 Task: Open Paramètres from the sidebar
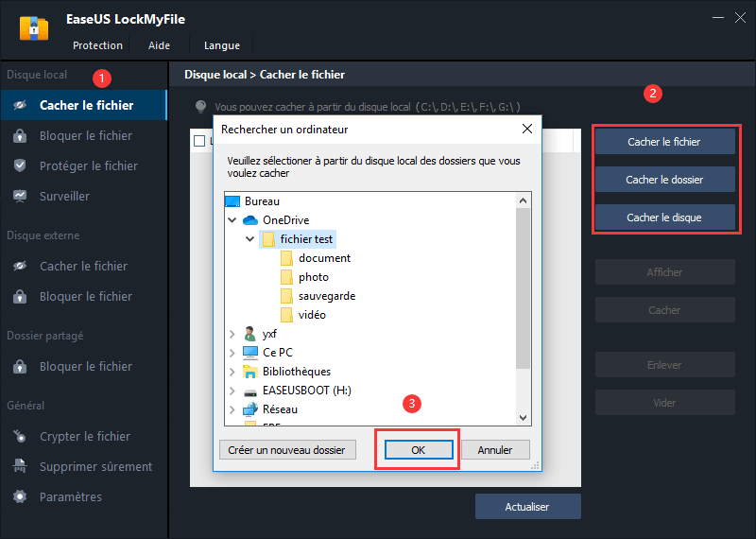pyautogui.click(x=84, y=496)
